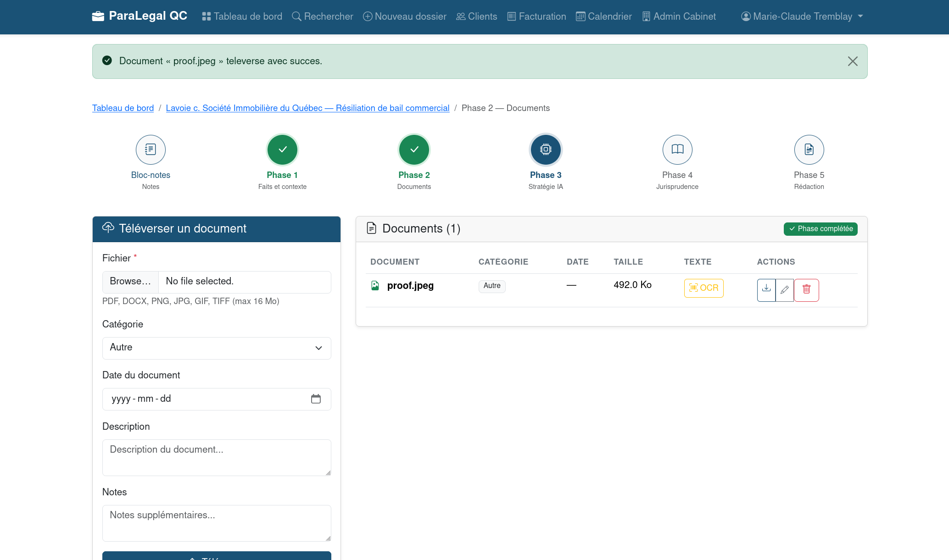Open the Marie-Claude Tremblay user menu

[x=802, y=17]
